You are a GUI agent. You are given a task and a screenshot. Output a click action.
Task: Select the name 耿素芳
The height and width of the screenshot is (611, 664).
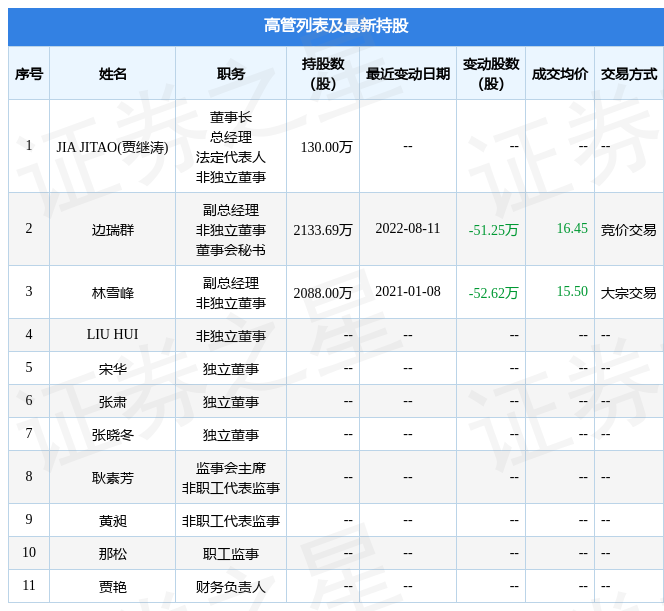coord(113,478)
